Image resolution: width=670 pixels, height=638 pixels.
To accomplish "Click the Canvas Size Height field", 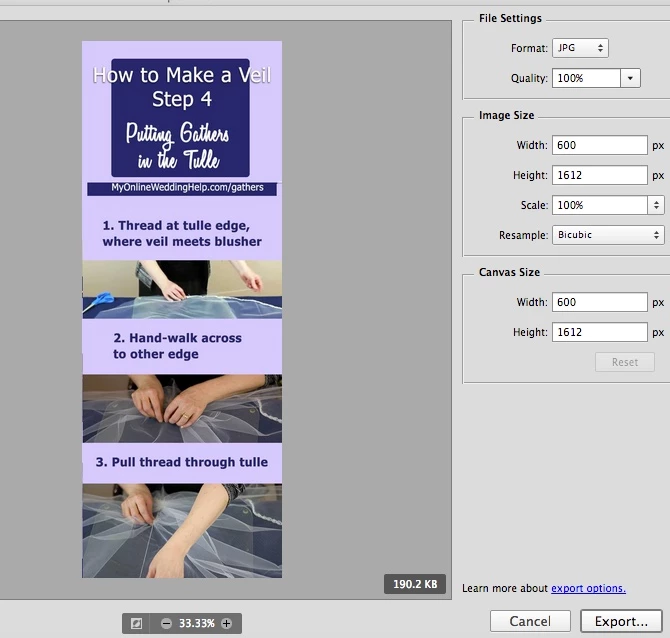I will click(x=599, y=332).
